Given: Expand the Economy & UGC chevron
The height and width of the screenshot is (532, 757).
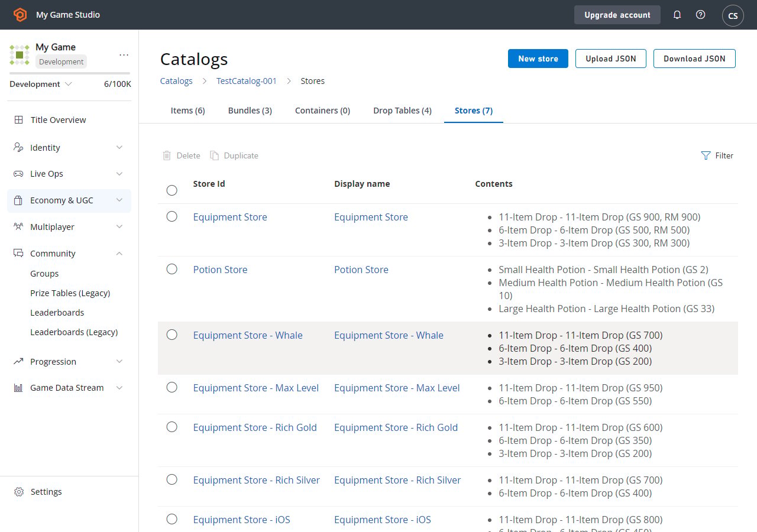Looking at the screenshot, I should (119, 200).
